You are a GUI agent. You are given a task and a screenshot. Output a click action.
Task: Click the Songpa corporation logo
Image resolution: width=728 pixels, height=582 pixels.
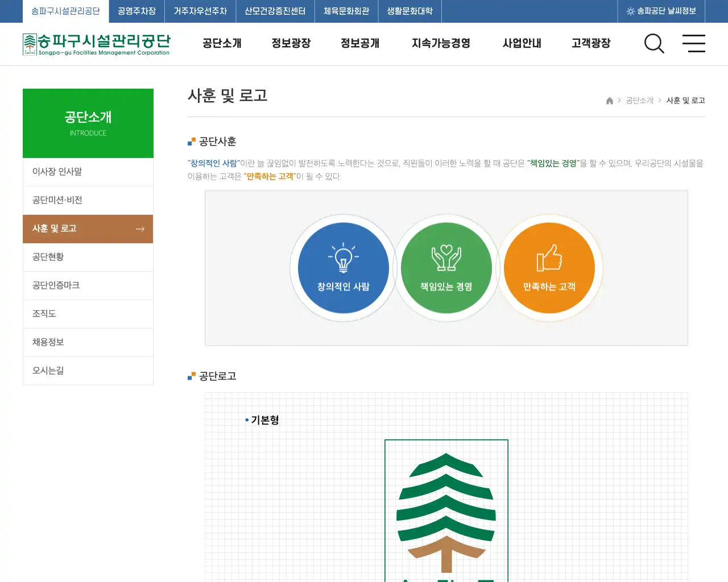click(97, 44)
